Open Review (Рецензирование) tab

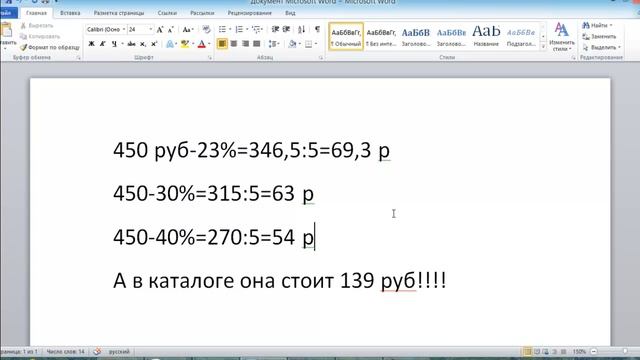249,13
